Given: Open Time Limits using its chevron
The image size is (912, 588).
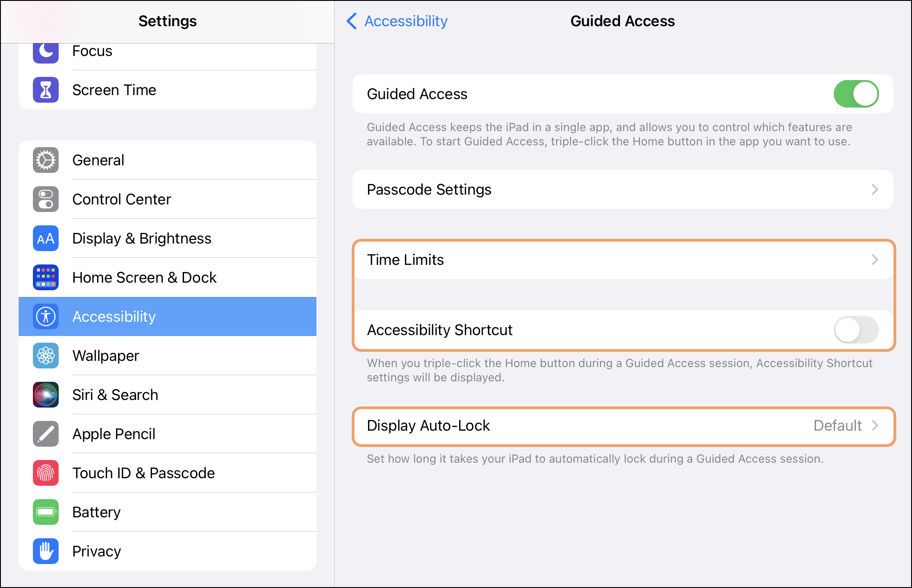Looking at the screenshot, I should point(875,260).
